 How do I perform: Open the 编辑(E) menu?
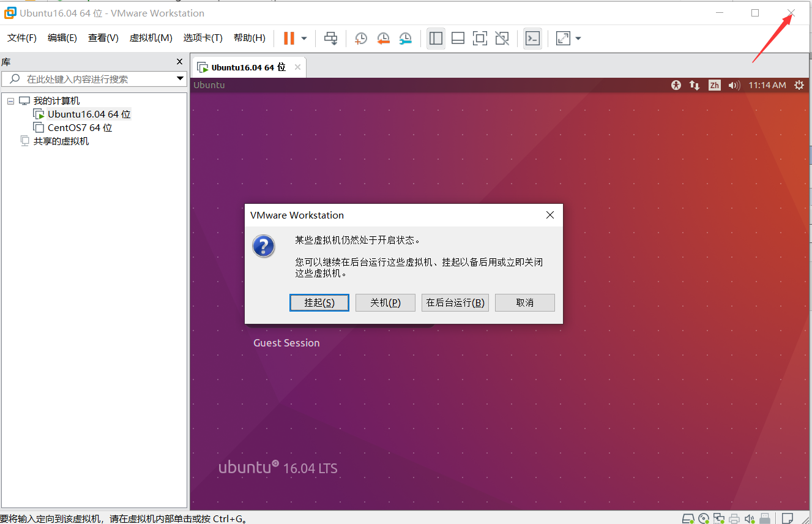coord(62,38)
